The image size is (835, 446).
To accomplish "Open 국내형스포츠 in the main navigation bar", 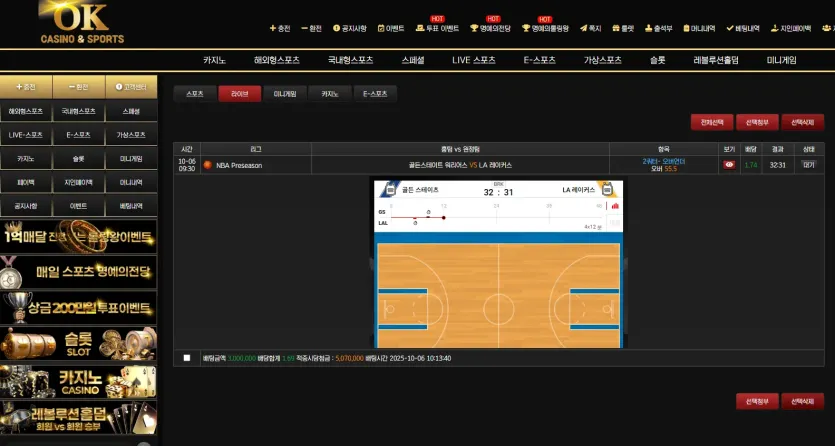I will point(350,60).
